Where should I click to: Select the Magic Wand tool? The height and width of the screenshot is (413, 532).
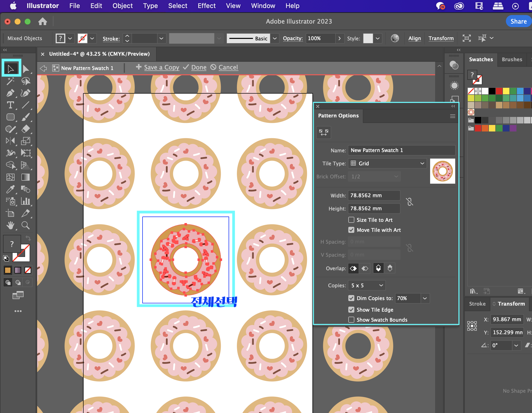click(10, 81)
